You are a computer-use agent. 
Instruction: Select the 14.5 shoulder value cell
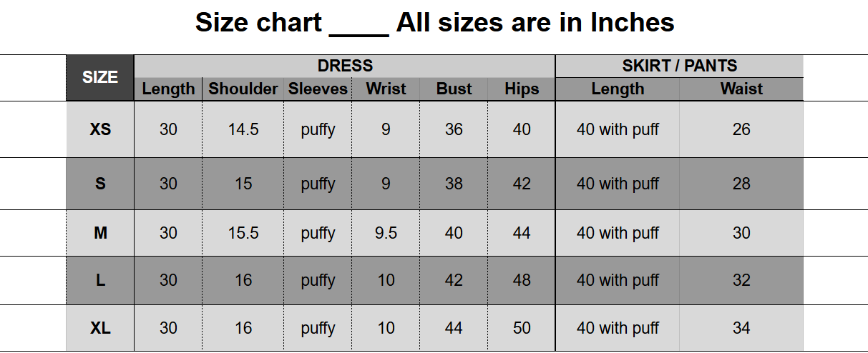(x=243, y=129)
